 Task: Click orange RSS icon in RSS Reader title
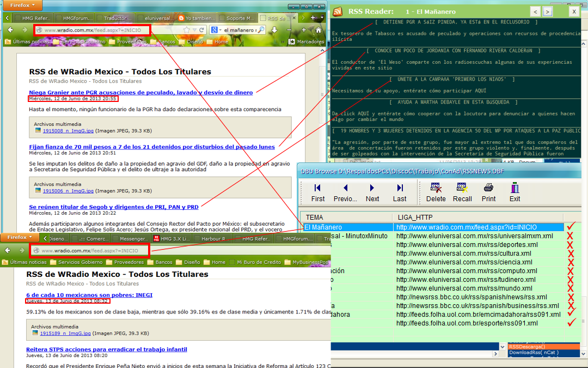coord(338,11)
